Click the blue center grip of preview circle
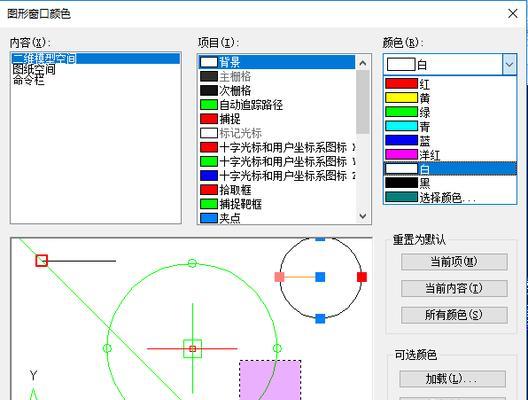The width and height of the screenshot is (528, 400). (x=320, y=277)
